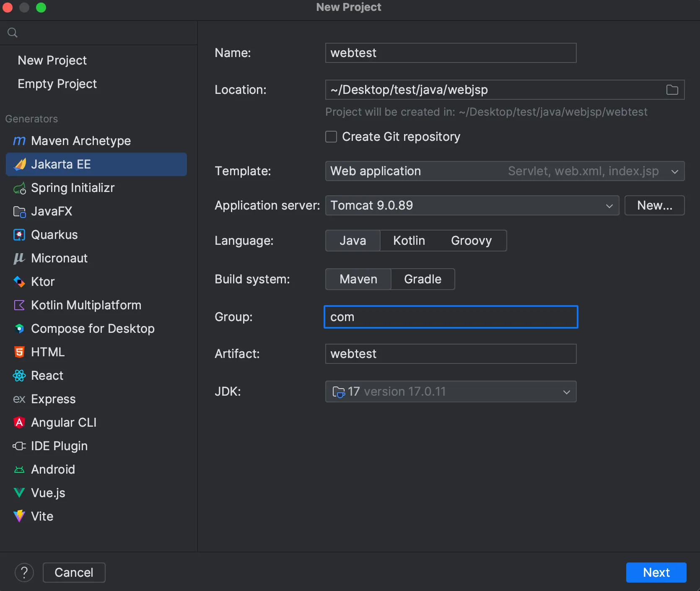Browse for location with folder icon

tap(672, 90)
